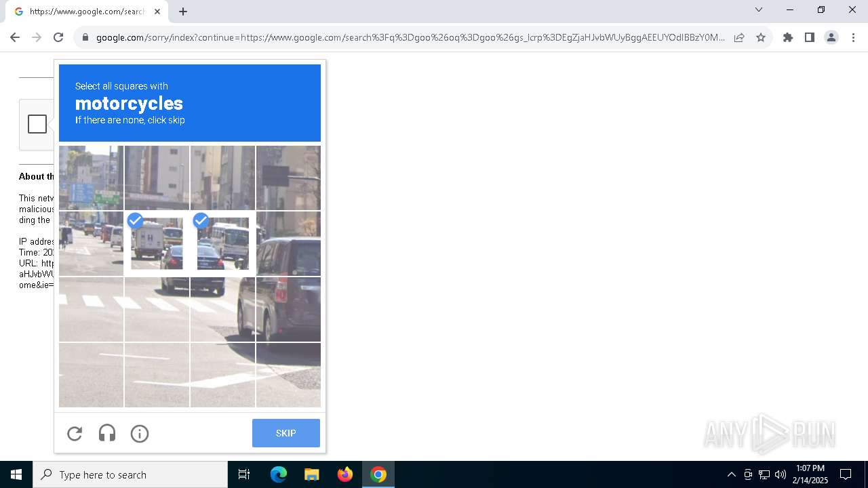Open captcha help information icon

(140, 433)
